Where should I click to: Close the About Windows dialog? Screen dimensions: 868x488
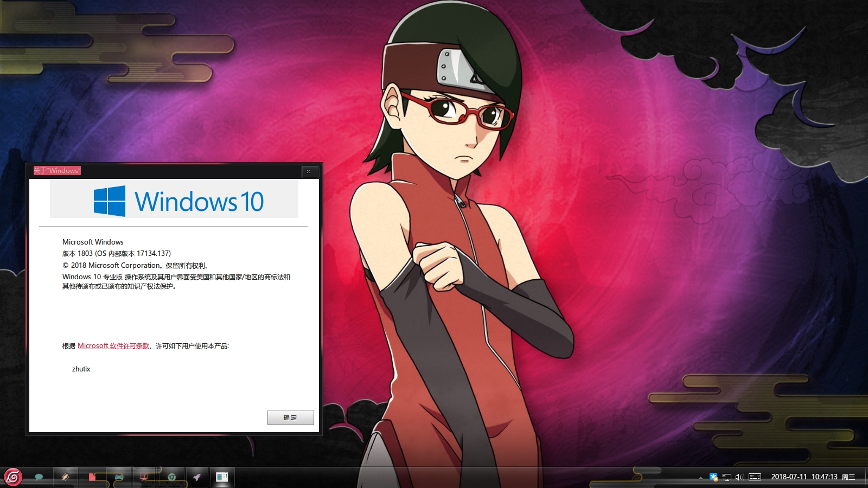(x=309, y=171)
